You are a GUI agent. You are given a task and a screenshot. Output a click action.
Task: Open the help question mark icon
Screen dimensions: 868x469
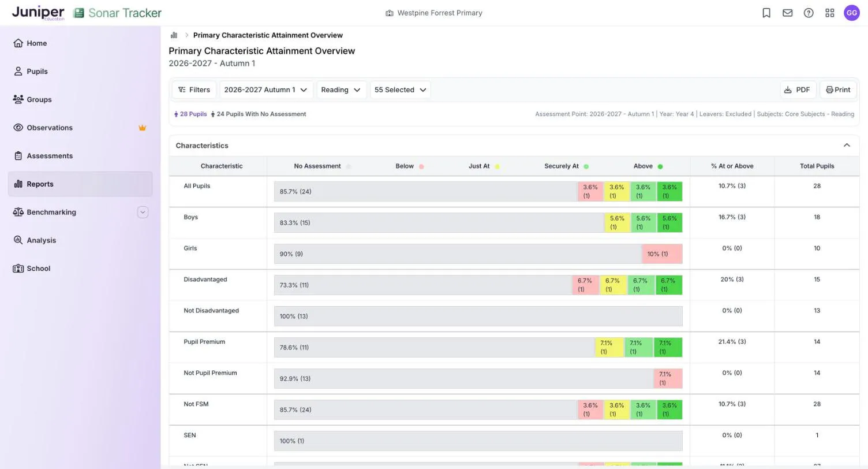pos(809,13)
